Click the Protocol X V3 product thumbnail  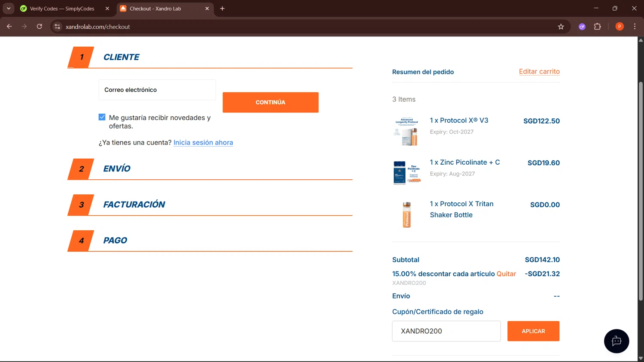(x=406, y=131)
